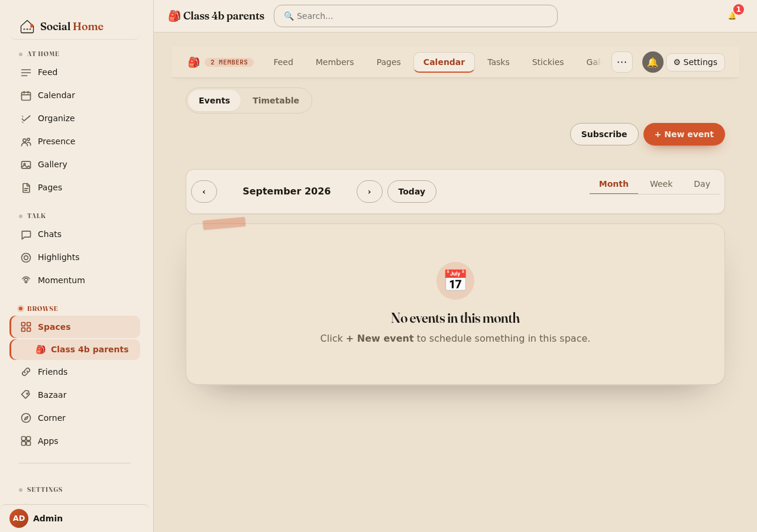
Task: Switch to the Tasks tab
Action: (x=499, y=62)
